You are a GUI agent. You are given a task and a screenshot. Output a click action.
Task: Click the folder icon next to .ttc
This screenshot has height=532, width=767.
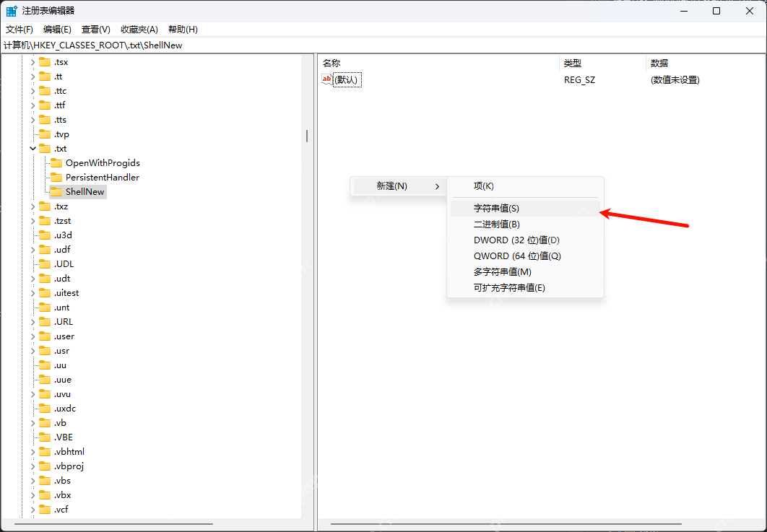(x=45, y=91)
